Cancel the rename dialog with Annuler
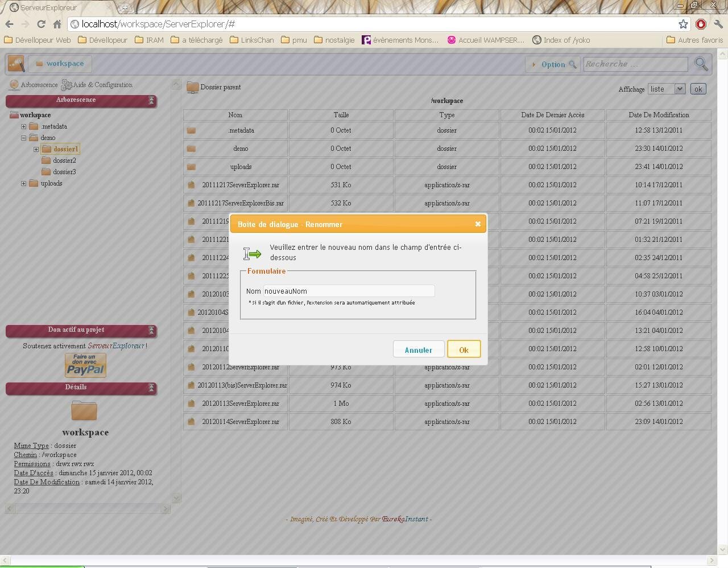 point(419,349)
